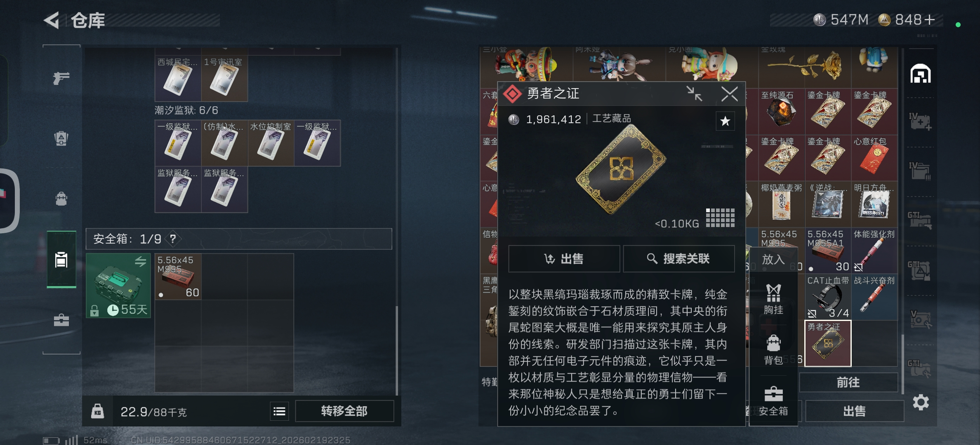Open the settings gear icon
The width and height of the screenshot is (980, 445).
pyautogui.click(x=921, y=402)
